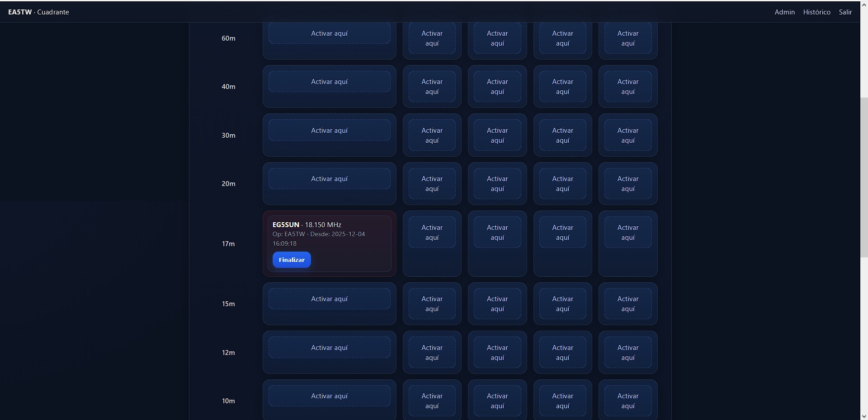The height and width of the screenshot is (420, 868).
Task: Open the Admin page link
Action: tap(784, 12)
